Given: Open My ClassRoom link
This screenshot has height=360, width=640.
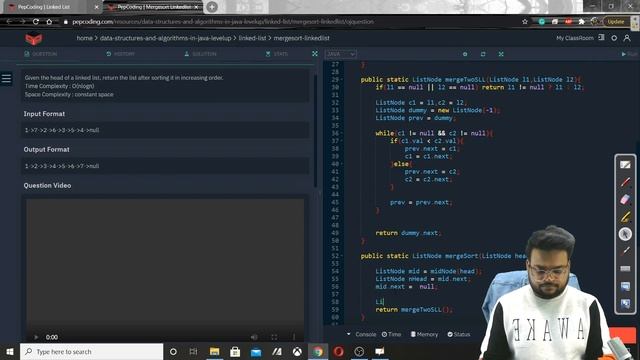Looking at the screenshot, I should pyautogui.click(x=575, y=38).
